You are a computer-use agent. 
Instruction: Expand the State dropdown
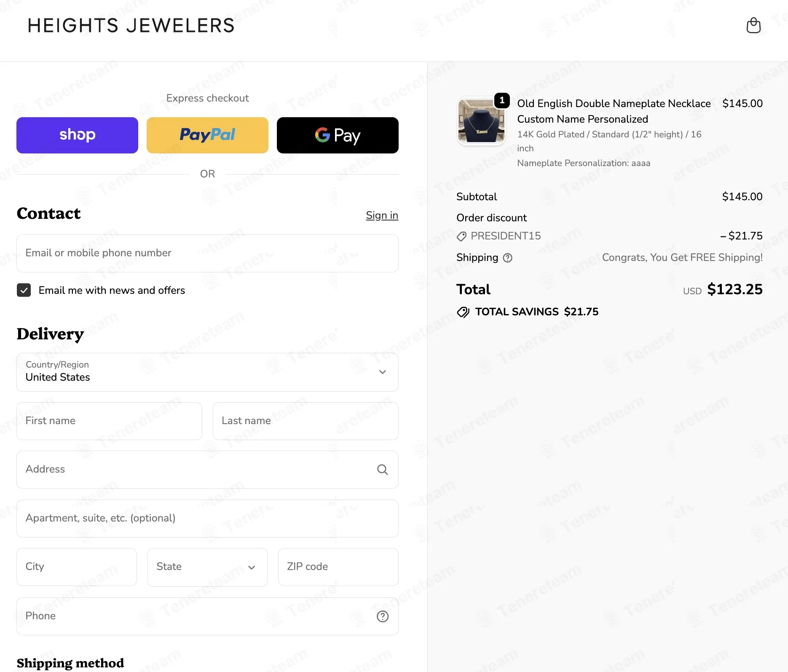coord(207,567)
